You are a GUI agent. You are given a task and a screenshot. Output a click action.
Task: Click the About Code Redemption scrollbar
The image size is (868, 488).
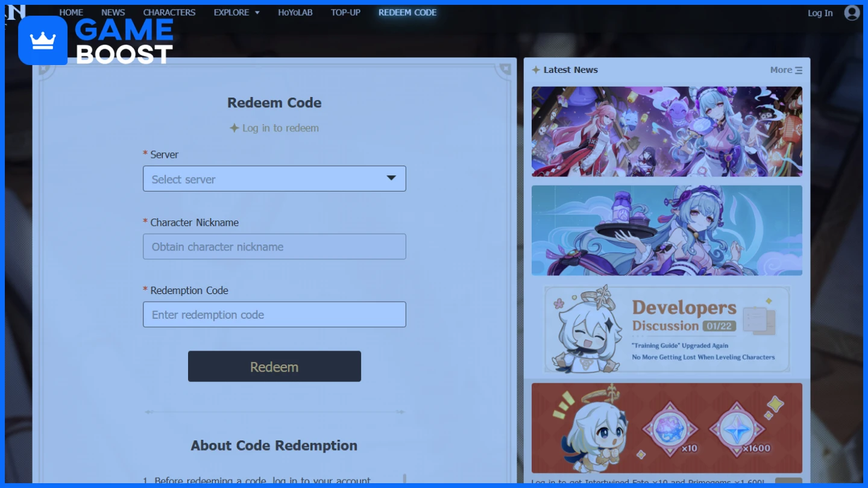pos(404,480)
